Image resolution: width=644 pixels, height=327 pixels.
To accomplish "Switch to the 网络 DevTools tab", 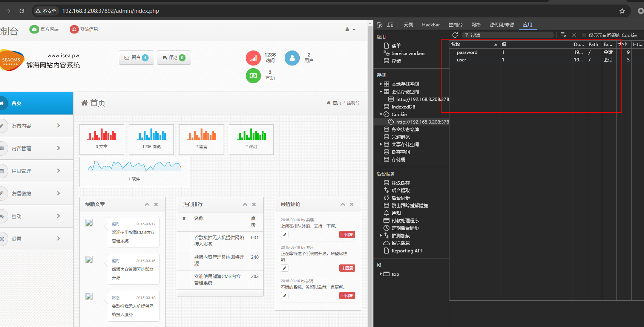I will pyautogui.click(x=476, y=25).
